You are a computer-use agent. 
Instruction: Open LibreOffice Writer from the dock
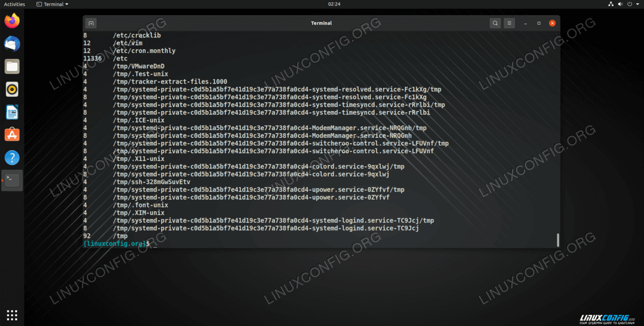click(12, 112)
